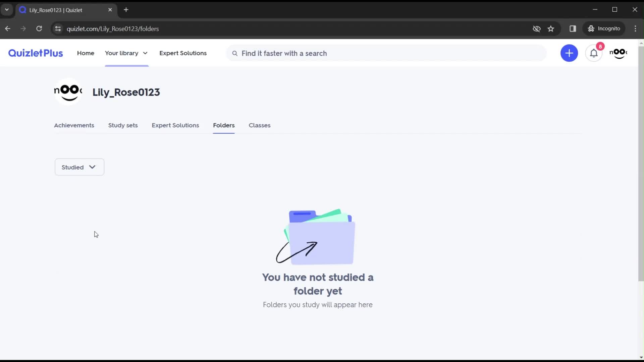Click the Home navigation menu item

(86, 53)
